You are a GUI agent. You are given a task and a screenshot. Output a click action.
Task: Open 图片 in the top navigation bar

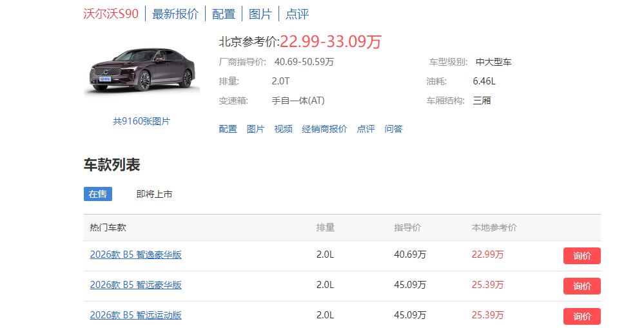260,14
